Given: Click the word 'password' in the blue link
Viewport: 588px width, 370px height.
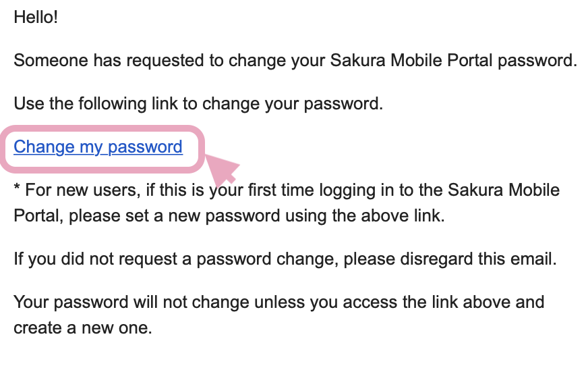Looking at the screenshot, I should point(145,147).
